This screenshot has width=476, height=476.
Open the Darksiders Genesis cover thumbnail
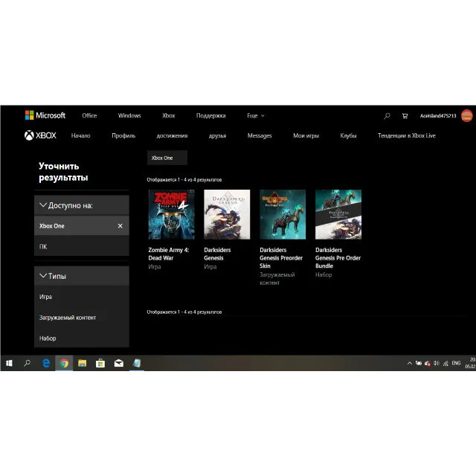click(227, 215)
